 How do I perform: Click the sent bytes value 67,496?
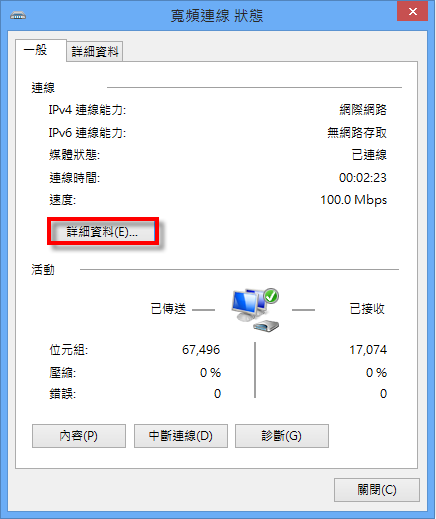point(201,350)
